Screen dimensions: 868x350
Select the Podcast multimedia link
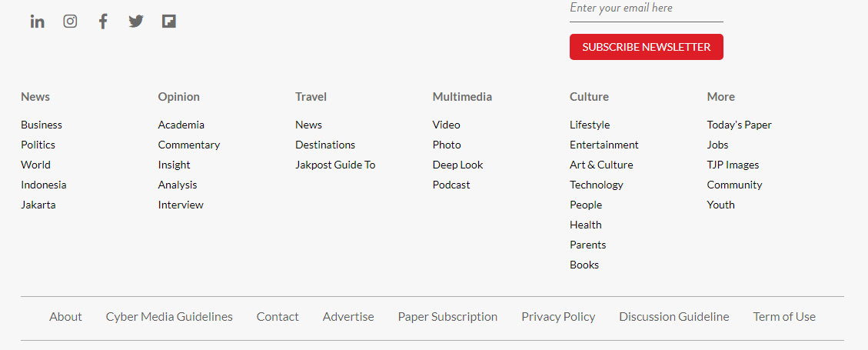pos(451,185)
